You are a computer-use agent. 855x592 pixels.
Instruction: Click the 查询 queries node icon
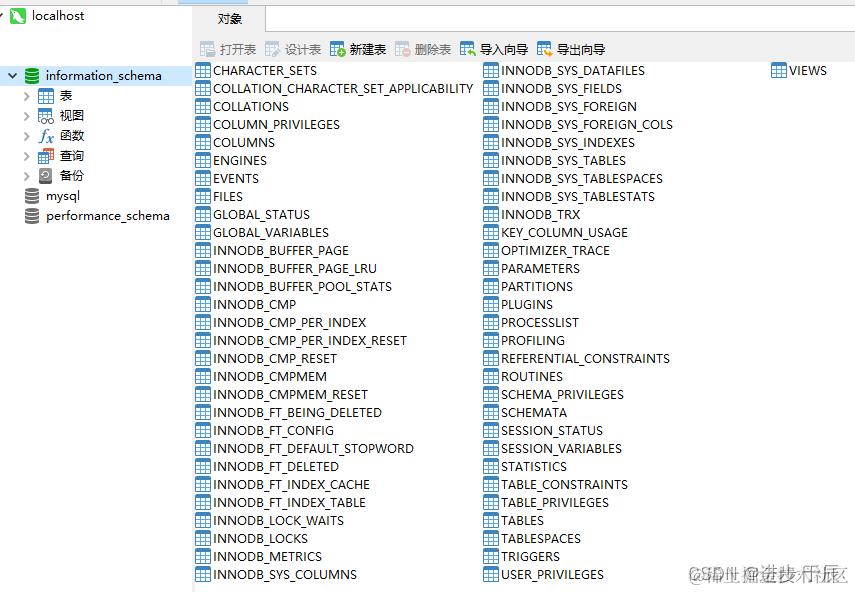(x=46, y=156)
